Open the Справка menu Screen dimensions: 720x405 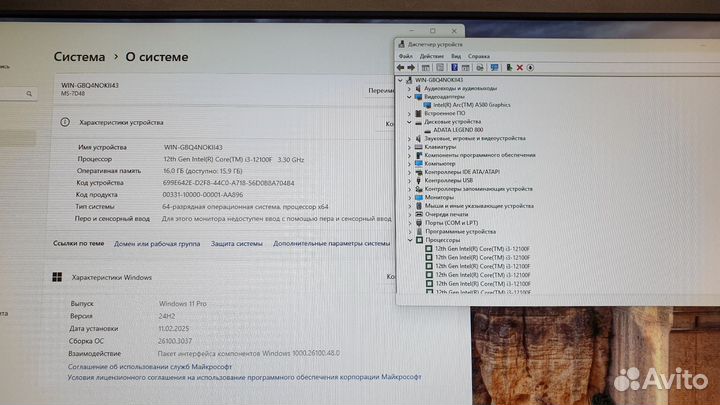(x=478, y=57)
